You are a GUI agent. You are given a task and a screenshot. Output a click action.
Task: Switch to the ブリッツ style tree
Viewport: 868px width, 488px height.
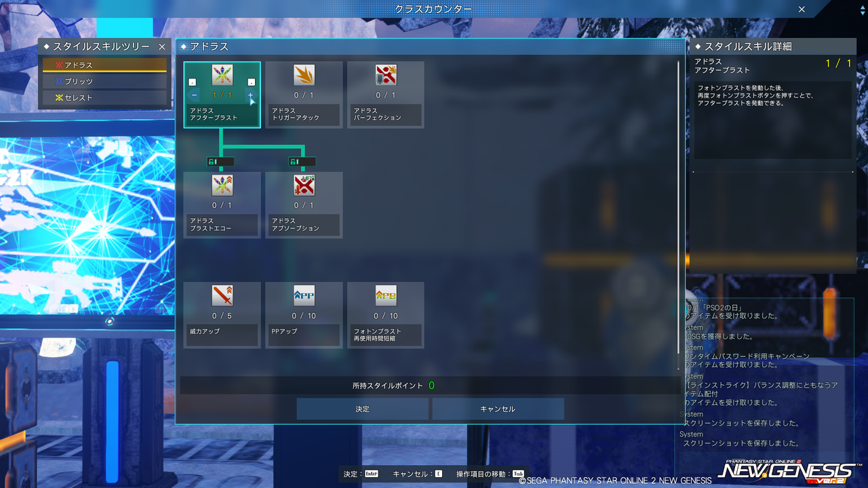click(x=104, y=81)
